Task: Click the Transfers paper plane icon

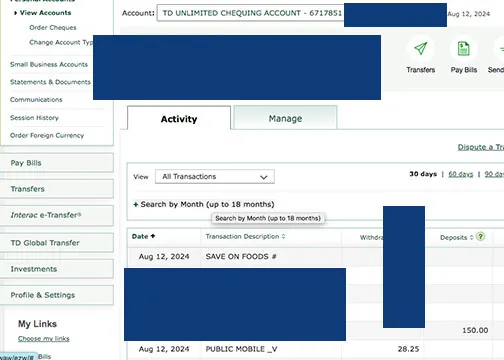Action: [421, 49]
